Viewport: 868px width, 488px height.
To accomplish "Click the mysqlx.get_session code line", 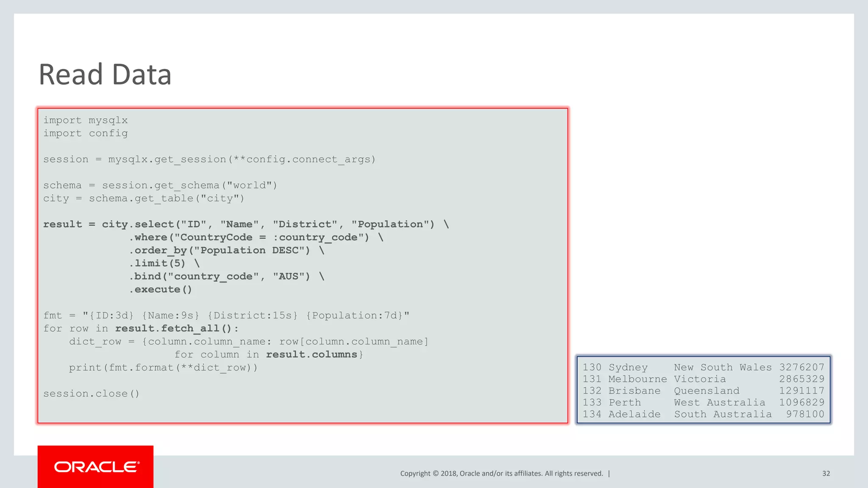I will [209, 159].
